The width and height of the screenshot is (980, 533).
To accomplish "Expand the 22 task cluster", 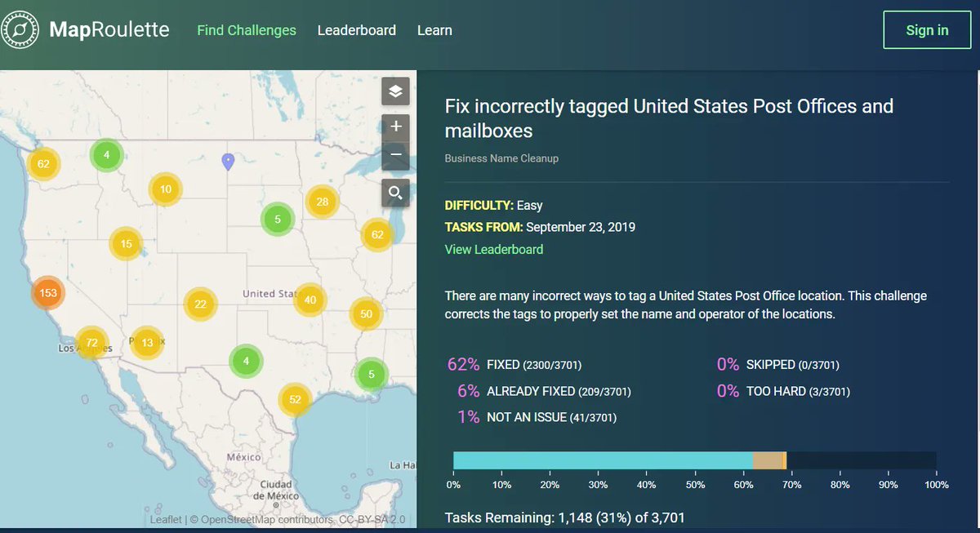I will coord(200,304).
